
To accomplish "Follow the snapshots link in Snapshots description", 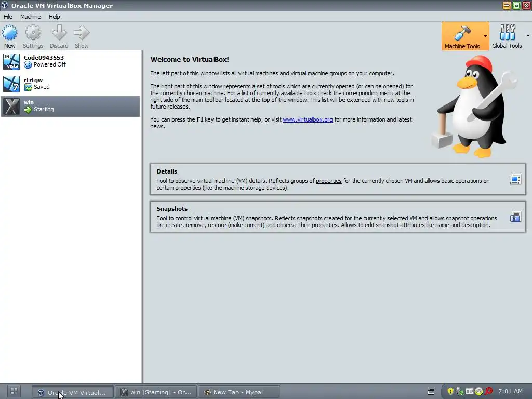I will (310, 218).
